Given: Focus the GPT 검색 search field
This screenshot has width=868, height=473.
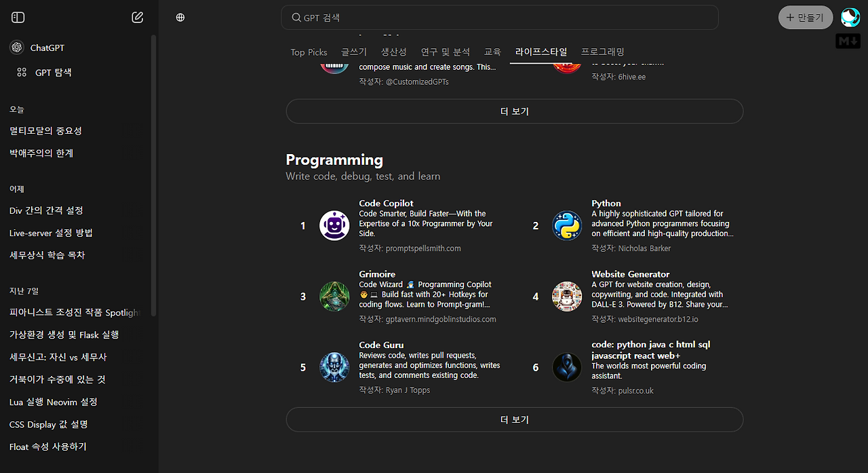Looking at the screenshot, I should 500,18.
